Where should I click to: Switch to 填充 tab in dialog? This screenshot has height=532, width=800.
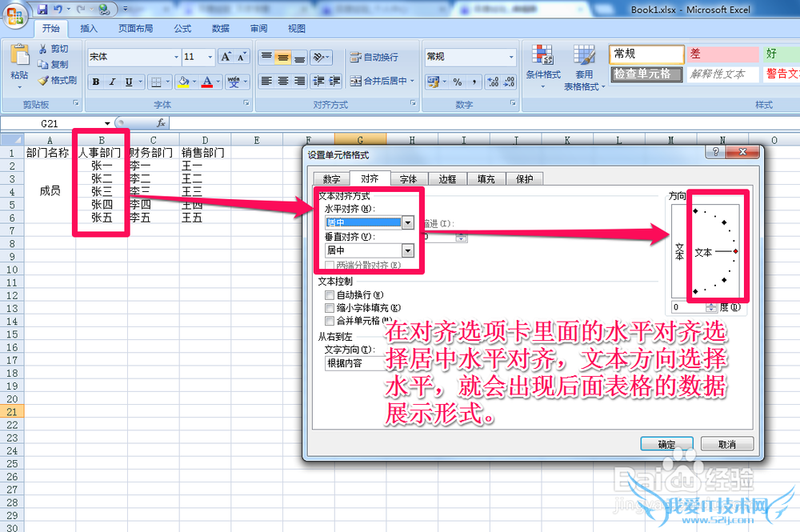[x=486, y=179]
